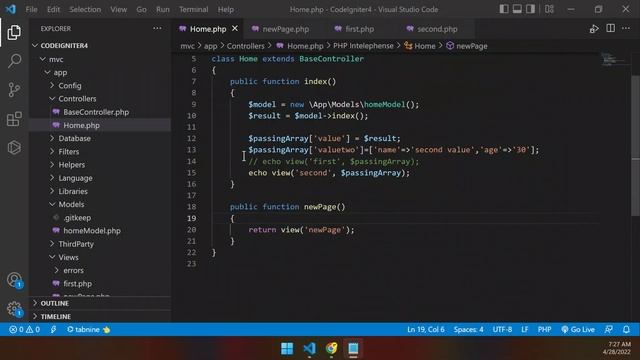640x360 pixels.
Task: Click Controllers in the breadcrumb
Action: pos(246,46)
